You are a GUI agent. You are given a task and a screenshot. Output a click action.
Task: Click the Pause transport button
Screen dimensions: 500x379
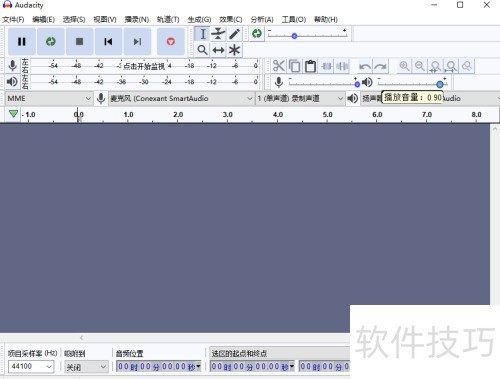coord(22,42)
